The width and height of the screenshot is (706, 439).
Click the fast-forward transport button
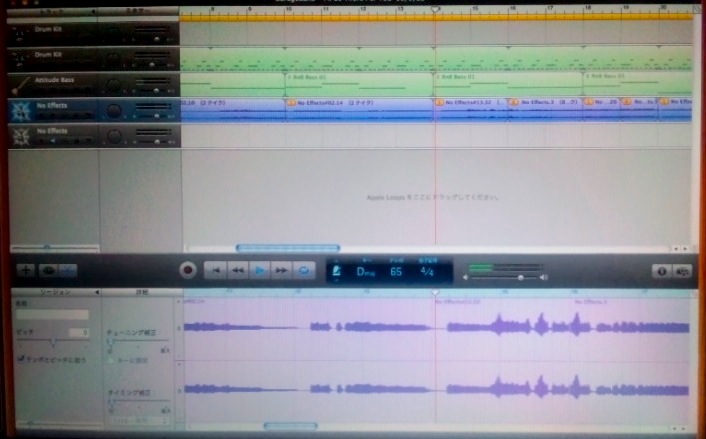pos(282,271)
